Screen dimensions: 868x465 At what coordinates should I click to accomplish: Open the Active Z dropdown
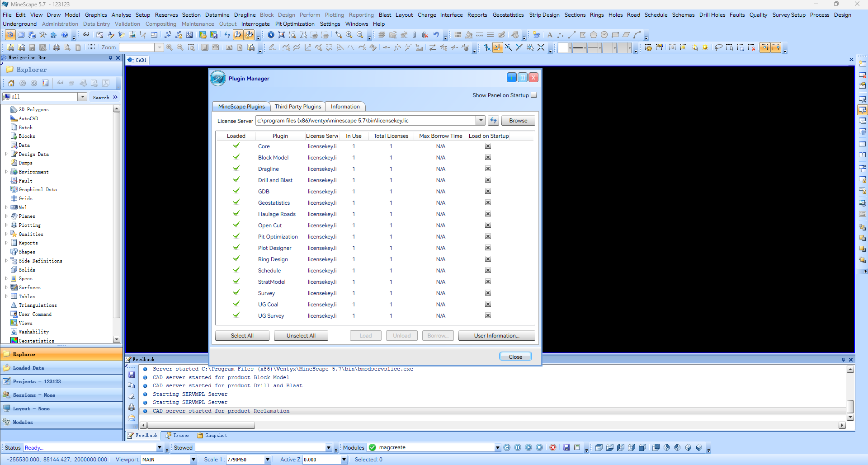[344, 460]
